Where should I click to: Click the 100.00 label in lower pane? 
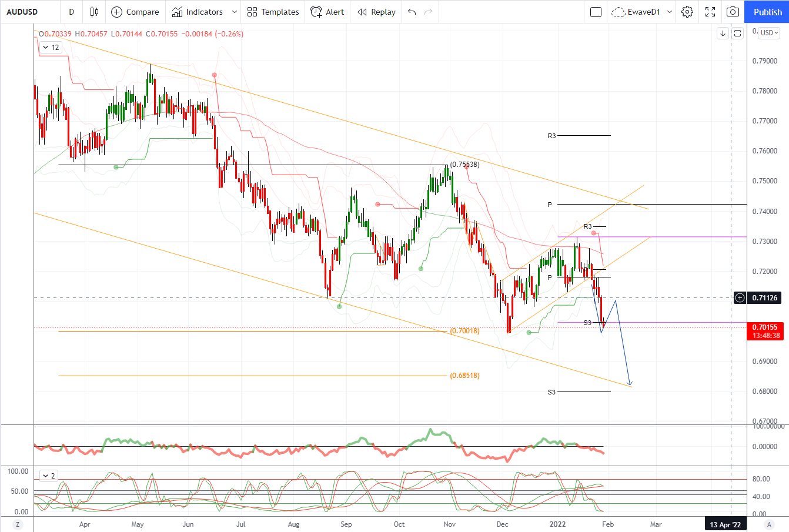(x=18, y=471)
